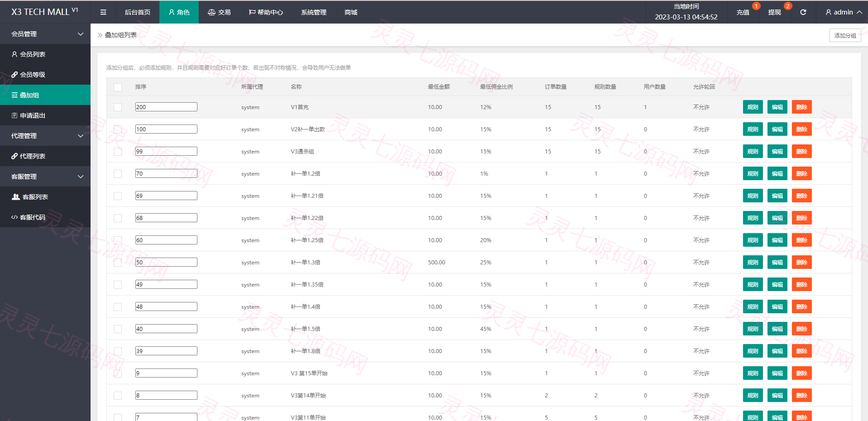Click 编辑 button for 补一单1.25倍 row
Viewport: 868px width, 421px height.
click(777, 240)
